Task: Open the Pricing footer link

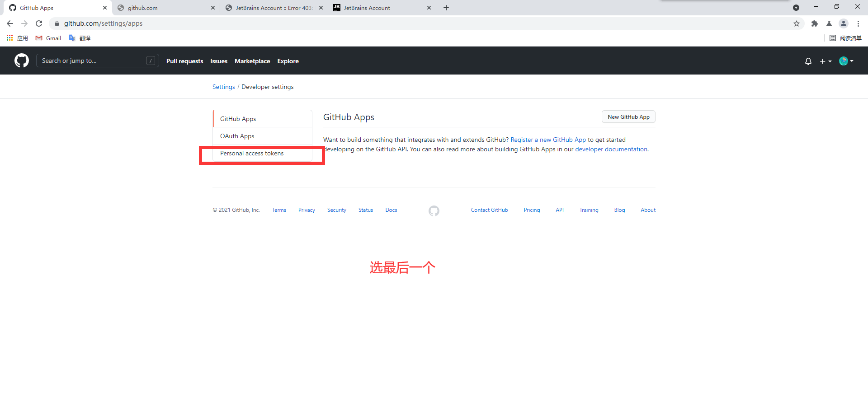Action: tap(532, 210)
